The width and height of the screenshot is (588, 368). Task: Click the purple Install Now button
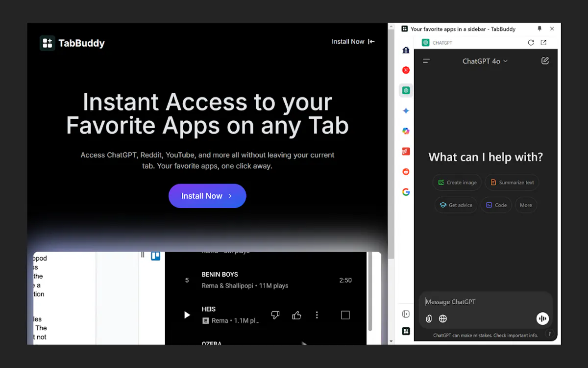click(207, 196)
